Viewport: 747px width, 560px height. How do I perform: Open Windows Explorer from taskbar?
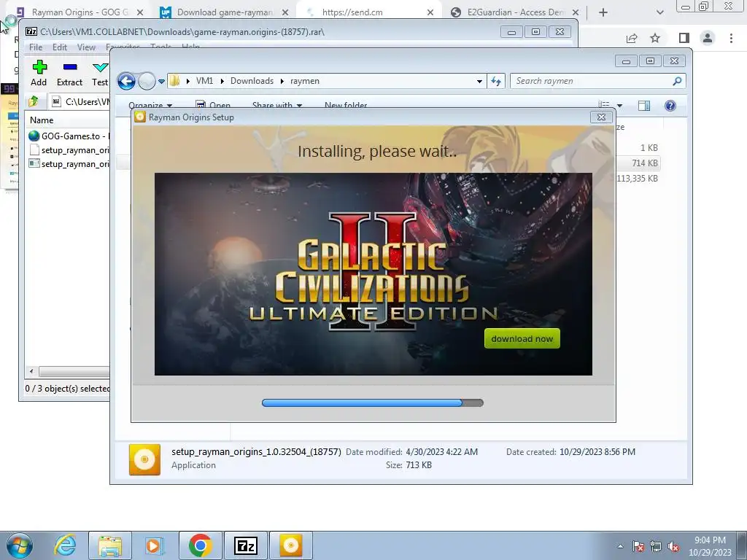click(x=110, y=545)
